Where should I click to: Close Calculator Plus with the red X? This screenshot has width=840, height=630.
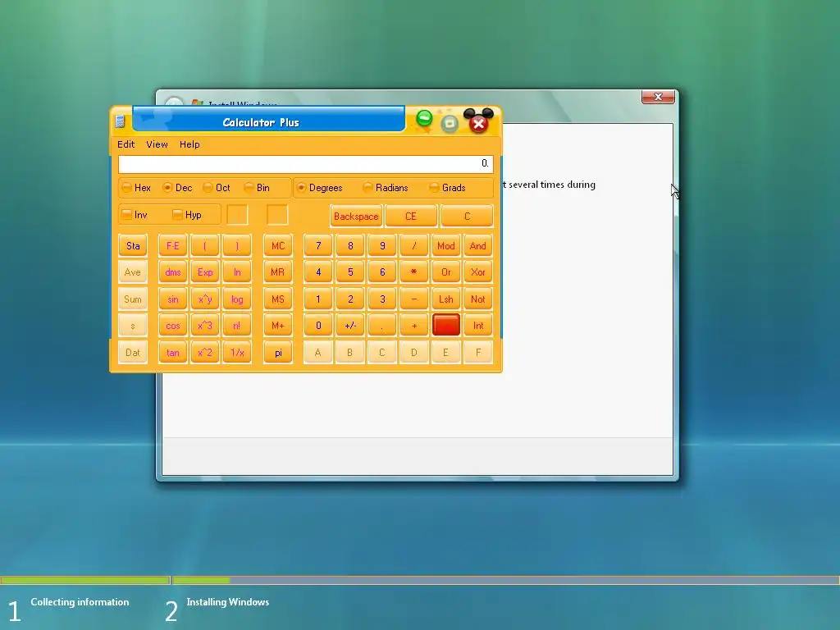[x=478, y=125]
